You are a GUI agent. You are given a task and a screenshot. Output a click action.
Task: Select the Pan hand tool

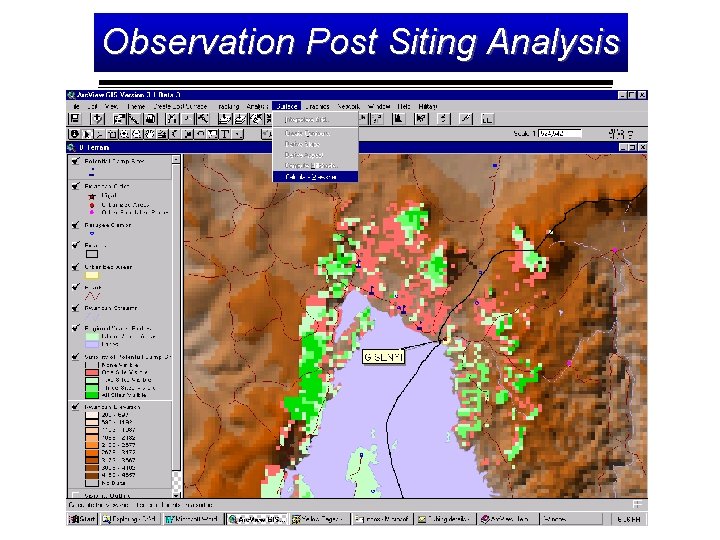(x=150, y=134)
